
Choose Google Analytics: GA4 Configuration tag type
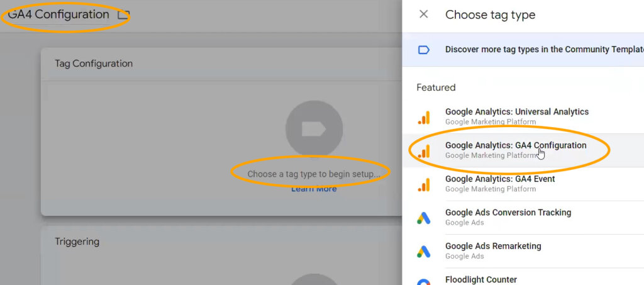pos(523,150)
